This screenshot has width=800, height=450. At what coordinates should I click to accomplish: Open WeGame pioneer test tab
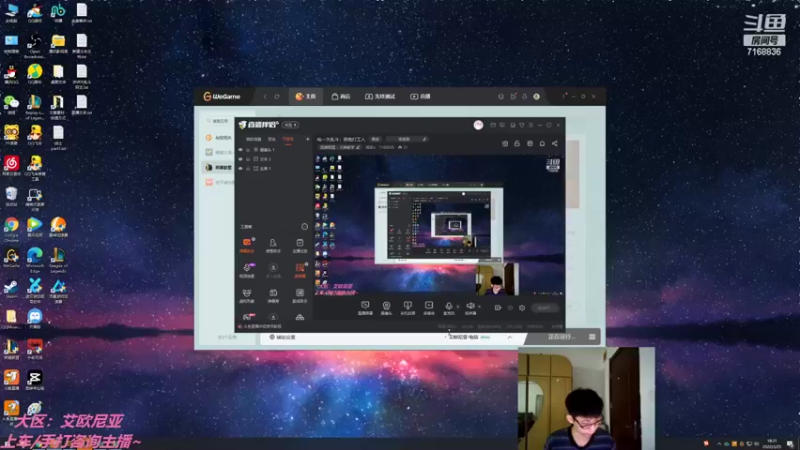[x=380, y=96]
